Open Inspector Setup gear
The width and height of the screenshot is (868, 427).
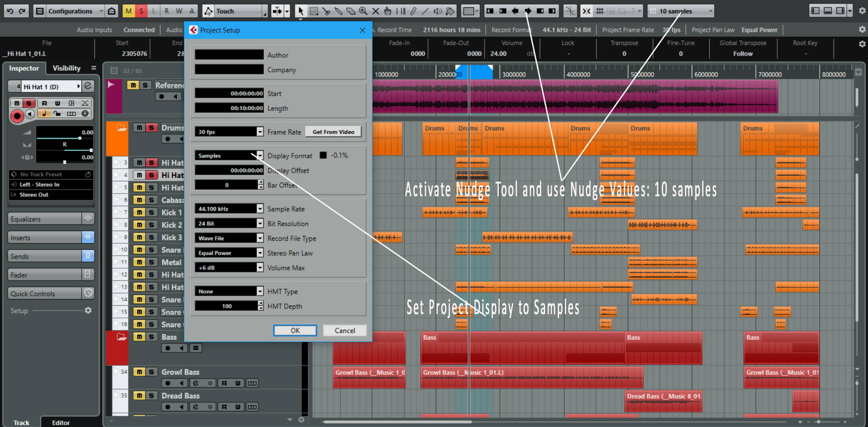coord(88,310)
